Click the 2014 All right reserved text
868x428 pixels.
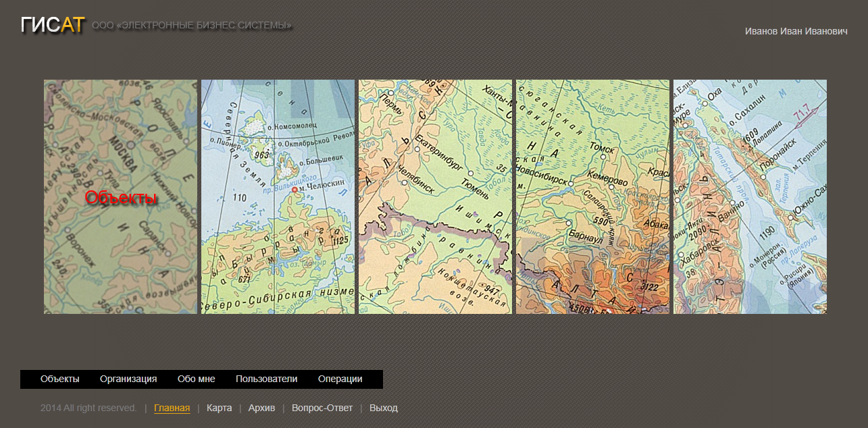(88, 408)
